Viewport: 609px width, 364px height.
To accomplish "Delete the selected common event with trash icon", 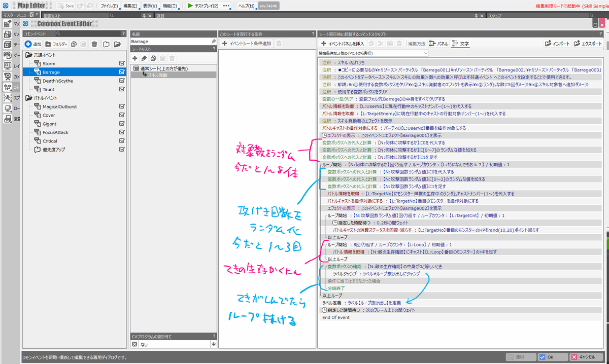I will coord(94,44).
